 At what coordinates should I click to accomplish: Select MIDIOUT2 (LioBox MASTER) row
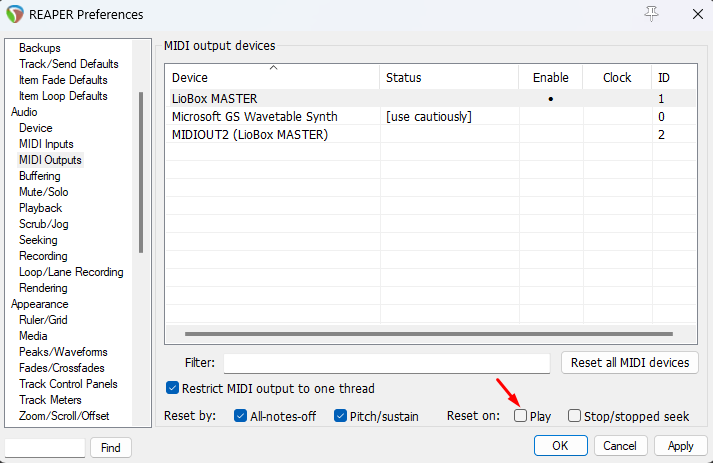coord(431,135)
